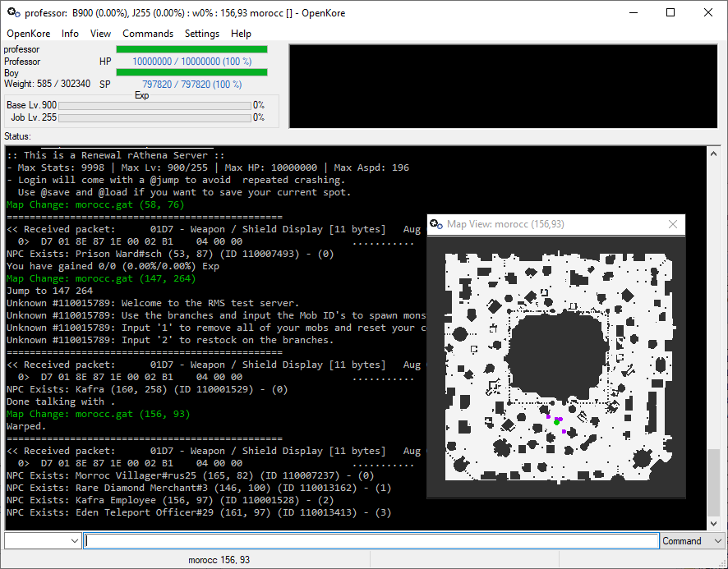Click the 'Max Stats: 9998' server info line
Screen dimensions: 728x569
pyautogui.click(x=208, y=167)
